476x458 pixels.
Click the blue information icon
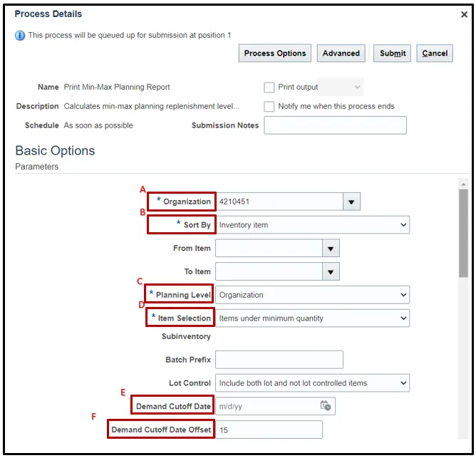pyautogui.click(x=20, y=36)
